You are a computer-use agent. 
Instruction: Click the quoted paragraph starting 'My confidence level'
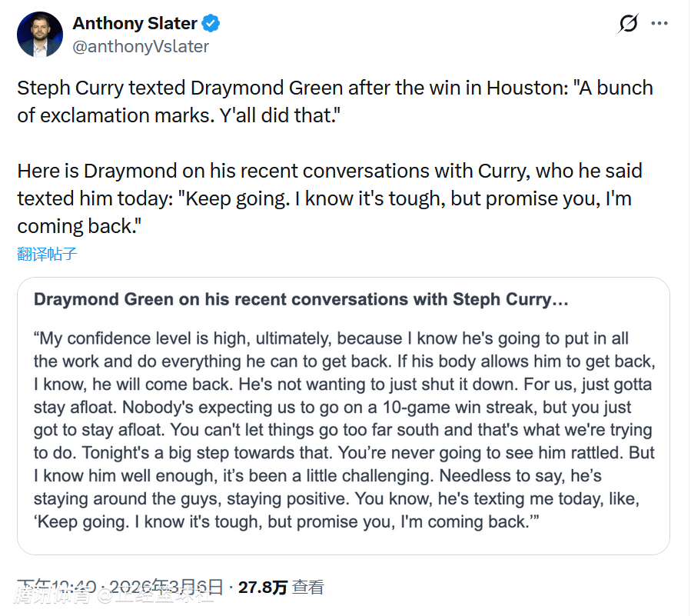pyautogui.click(x=343, y=430)
